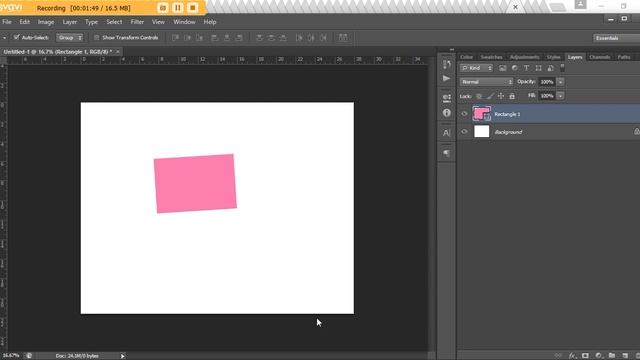Open the Character panel icon
This screenshot has height=360, width=640.
(447, 133)
